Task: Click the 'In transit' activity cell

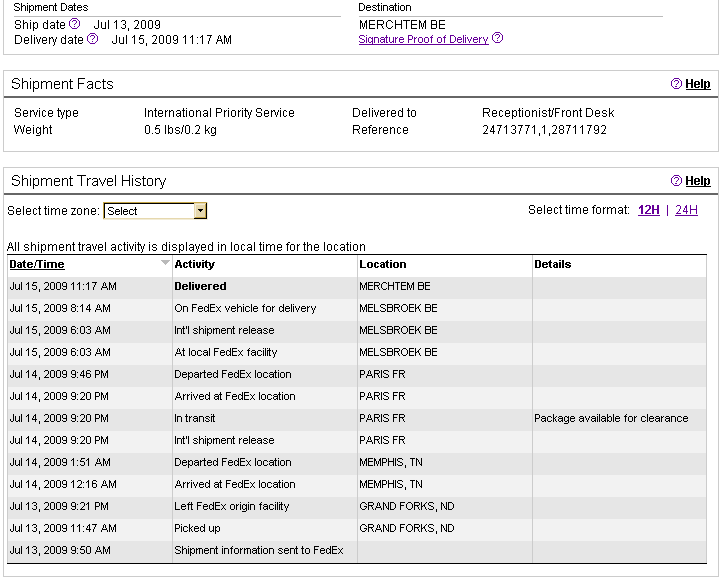Action: tap(194, 418)
